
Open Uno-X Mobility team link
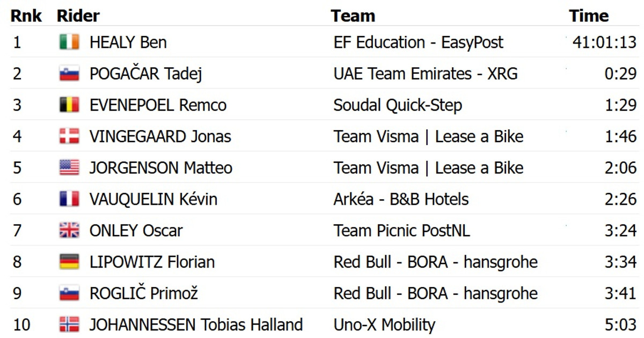(x=384, y=325)
